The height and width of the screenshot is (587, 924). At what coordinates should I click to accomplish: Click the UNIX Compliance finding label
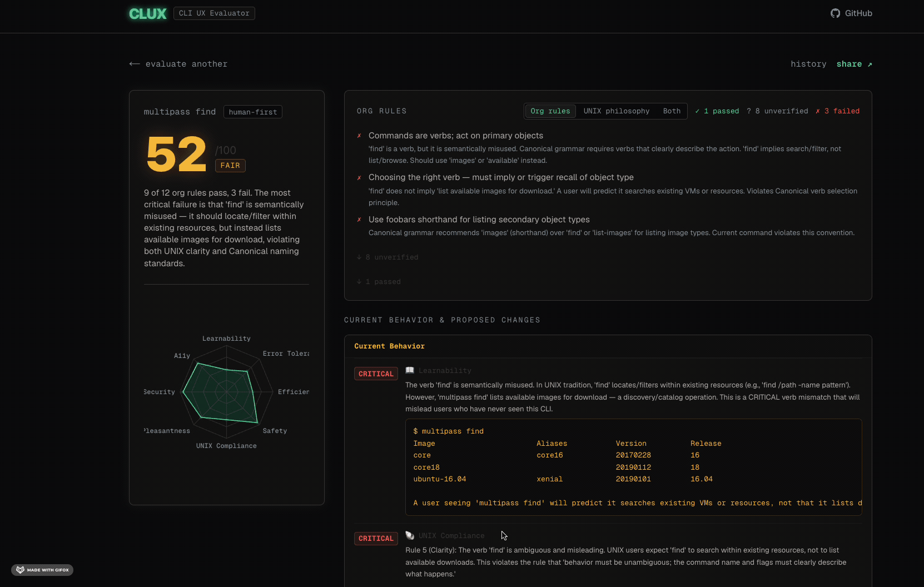[451, 536]
